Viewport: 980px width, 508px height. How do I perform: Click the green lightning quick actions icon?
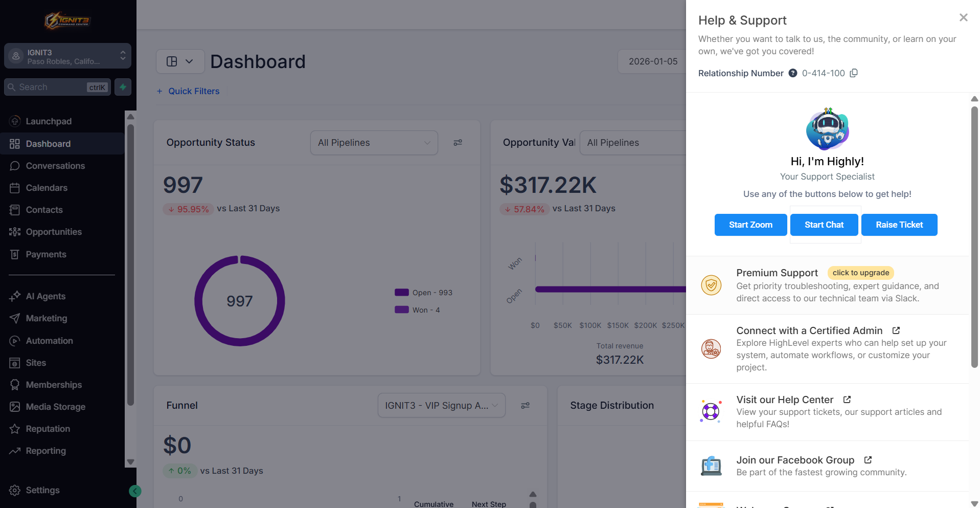[123, 87]
